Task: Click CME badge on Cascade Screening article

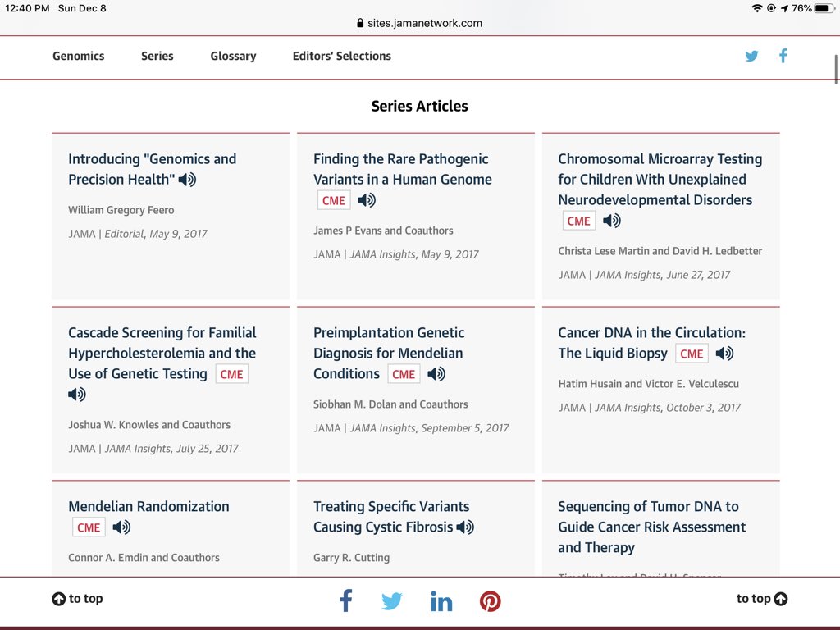Action: click(x=231, y=374)
